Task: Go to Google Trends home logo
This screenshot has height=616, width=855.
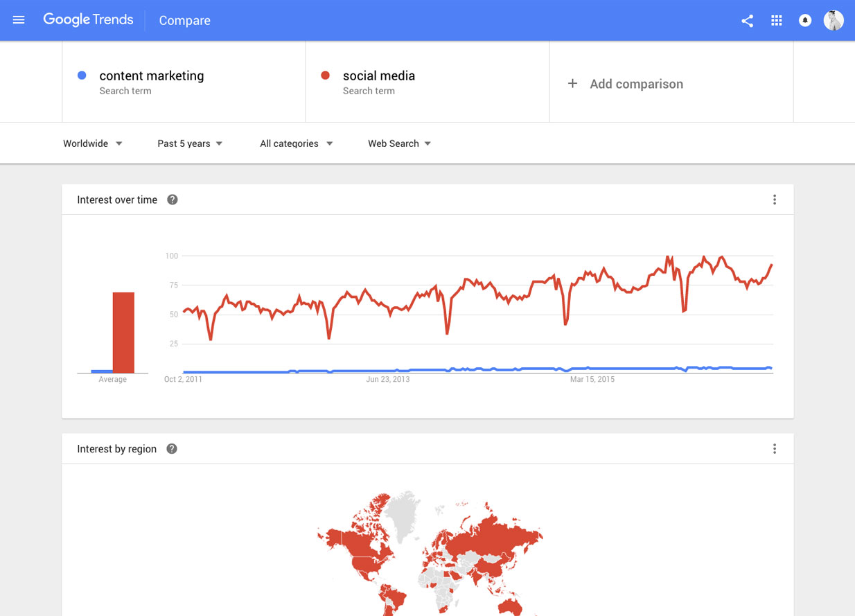Action: (88, 20)
